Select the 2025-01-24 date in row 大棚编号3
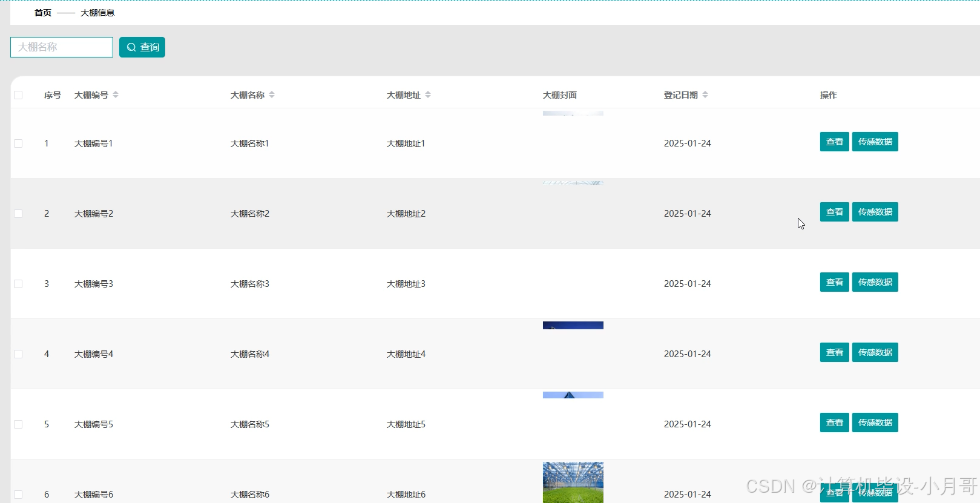The image size is (980, 503). (x=688, y=284)
